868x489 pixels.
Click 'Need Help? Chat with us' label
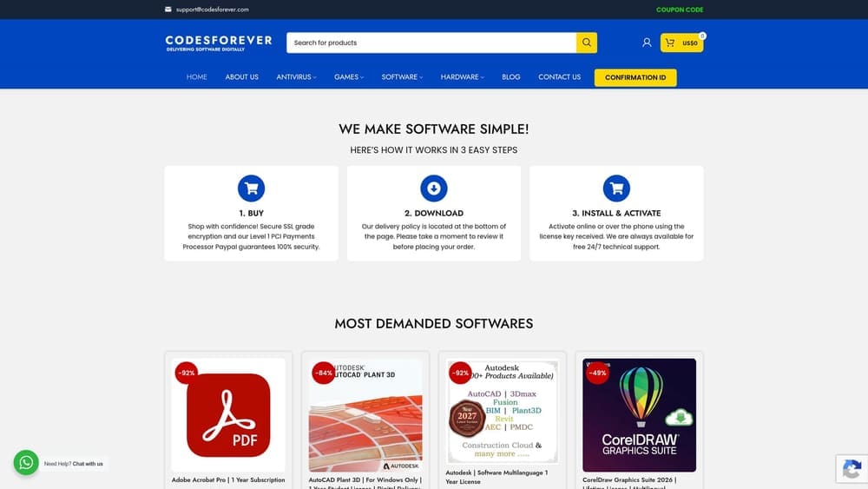(x=74, y=464)
